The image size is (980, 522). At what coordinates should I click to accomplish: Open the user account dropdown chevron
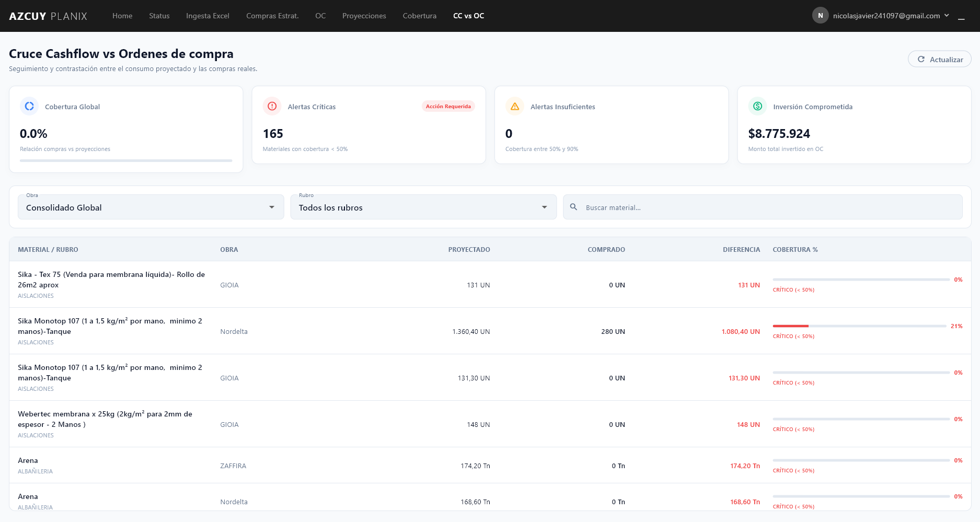coord(947,16)
